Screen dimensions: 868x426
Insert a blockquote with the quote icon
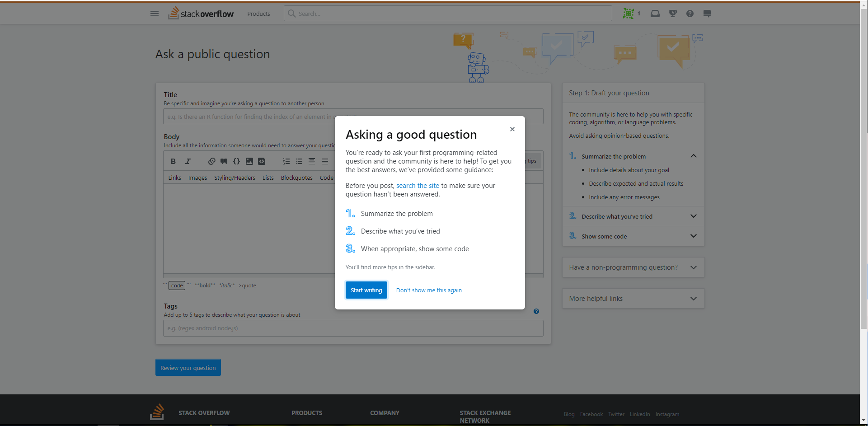click(224, 161)
